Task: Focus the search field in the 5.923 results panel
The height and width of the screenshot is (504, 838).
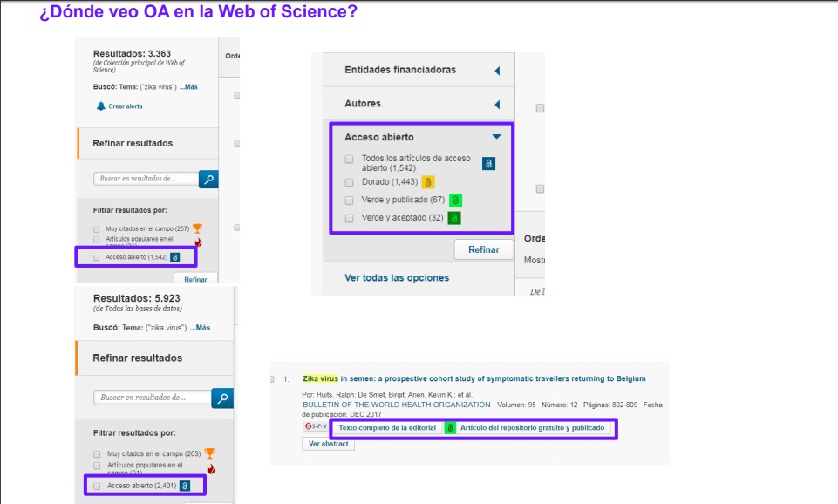Action: [x=153, y=398]
